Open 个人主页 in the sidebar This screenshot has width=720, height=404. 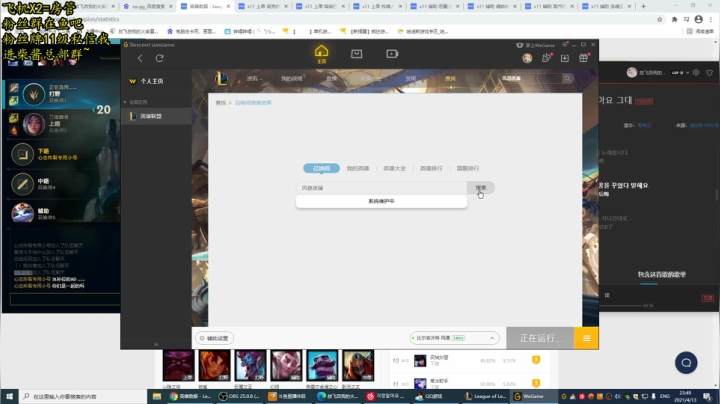152,81
